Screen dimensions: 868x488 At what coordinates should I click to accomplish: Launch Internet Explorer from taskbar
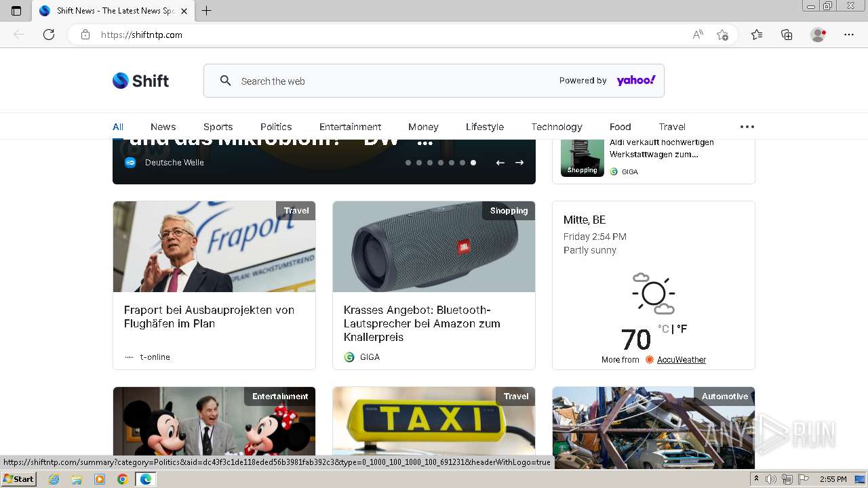pyautogui.click(x=54, y=479)
